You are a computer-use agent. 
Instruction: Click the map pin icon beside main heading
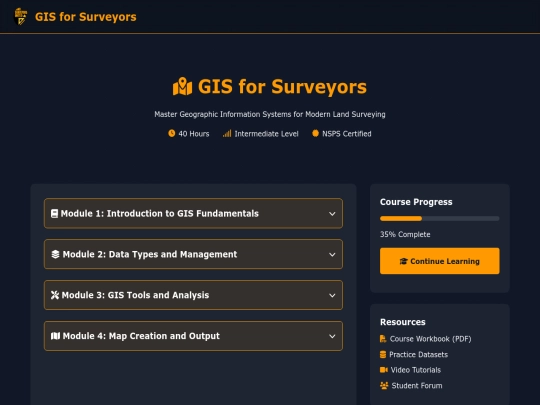click(183, 86)
